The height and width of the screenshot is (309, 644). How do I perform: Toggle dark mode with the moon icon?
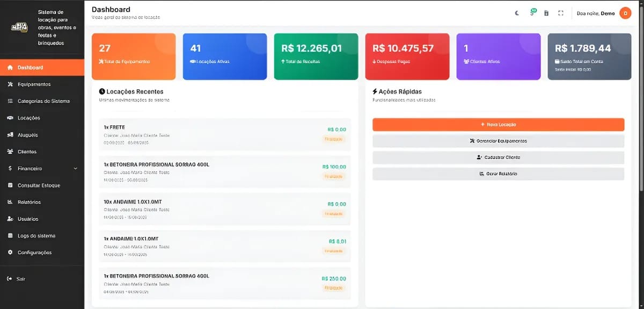pos(517,13)
